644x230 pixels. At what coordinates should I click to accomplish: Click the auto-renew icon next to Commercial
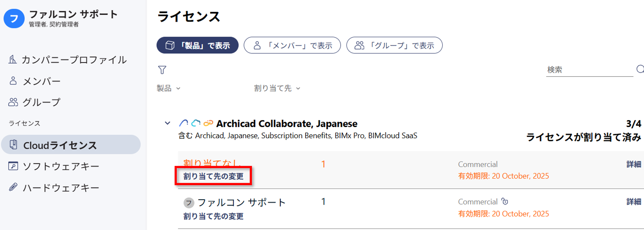(505, 201)
